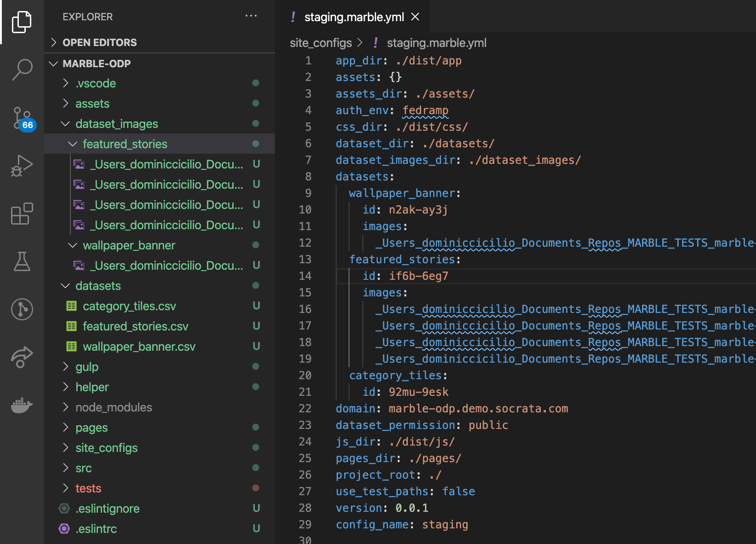
Task: Click the dataset_permission public value
Action: click(488, 425)
